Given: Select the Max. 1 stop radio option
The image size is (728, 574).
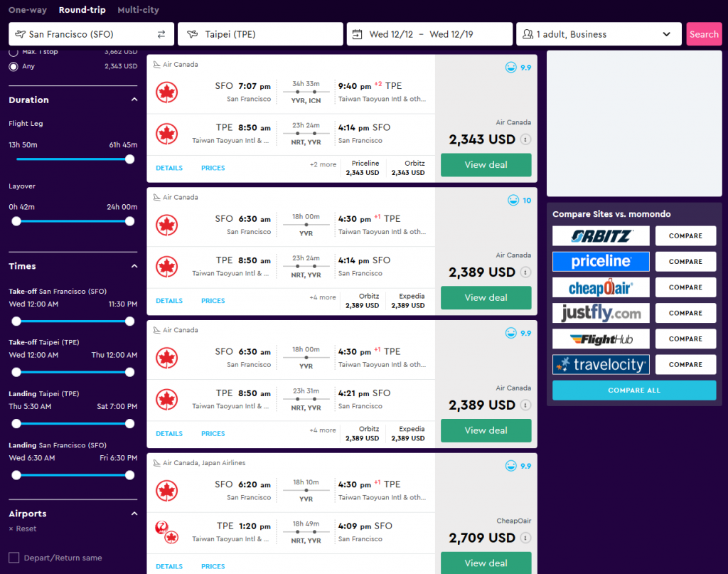Looking at the screenshot, I should coord(14,53).
